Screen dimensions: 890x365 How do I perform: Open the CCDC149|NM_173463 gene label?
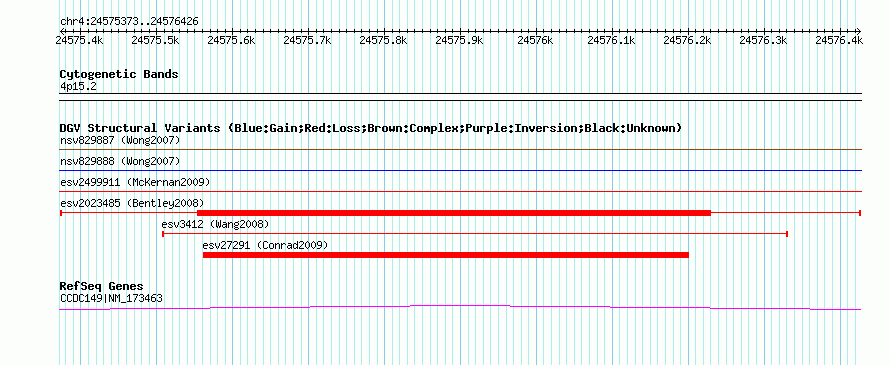click(111, 297)
